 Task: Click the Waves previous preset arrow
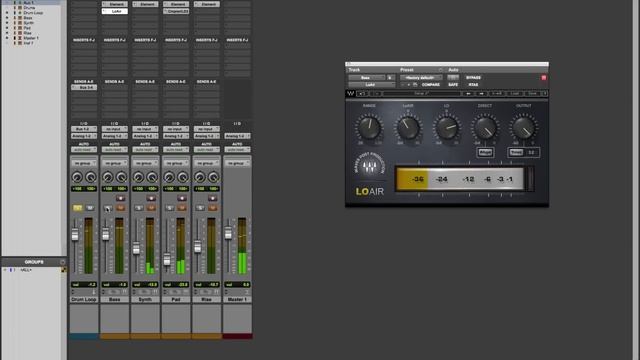[469, 93]
